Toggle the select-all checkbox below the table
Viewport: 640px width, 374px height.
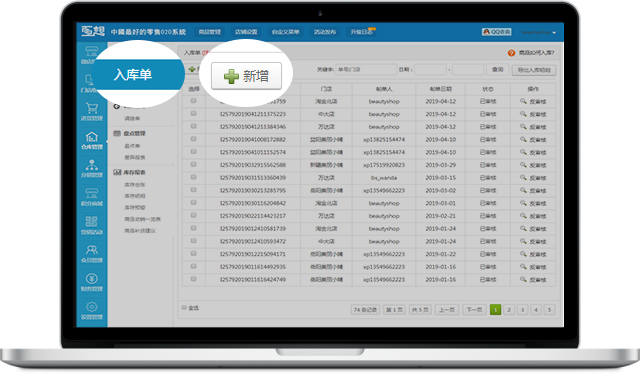point(184,307)
